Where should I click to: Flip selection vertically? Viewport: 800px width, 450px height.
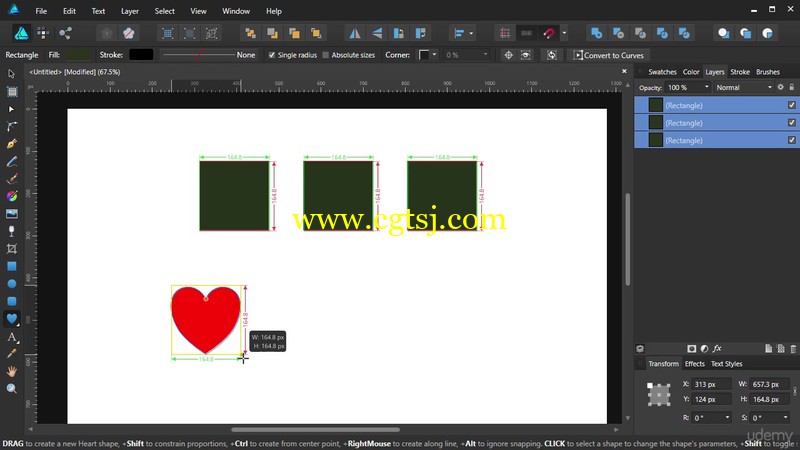tap(377, 33)
